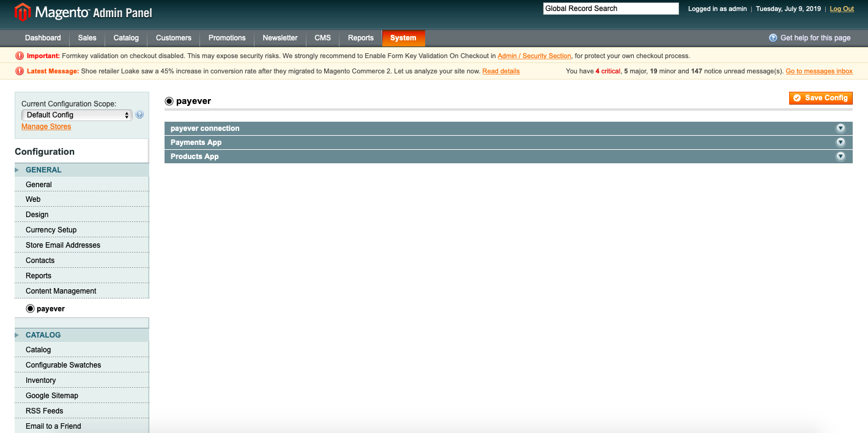Click the payever logo icon in the page heading
This screenshot has height=433, width=868.
pos(169,101)
